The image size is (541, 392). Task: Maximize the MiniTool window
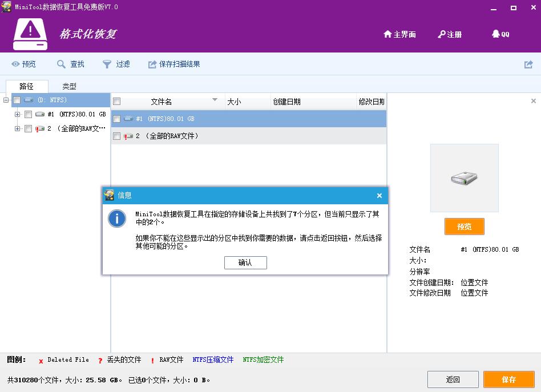click(x=514, y=8)
